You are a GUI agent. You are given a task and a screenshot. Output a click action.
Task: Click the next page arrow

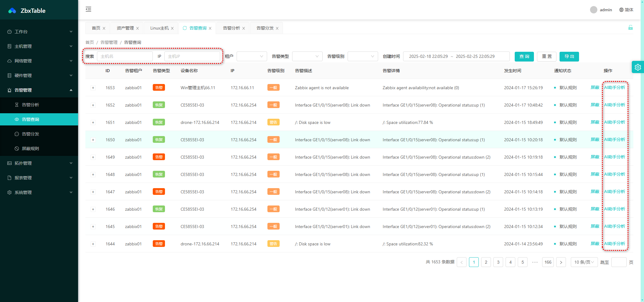pos(561,262)
